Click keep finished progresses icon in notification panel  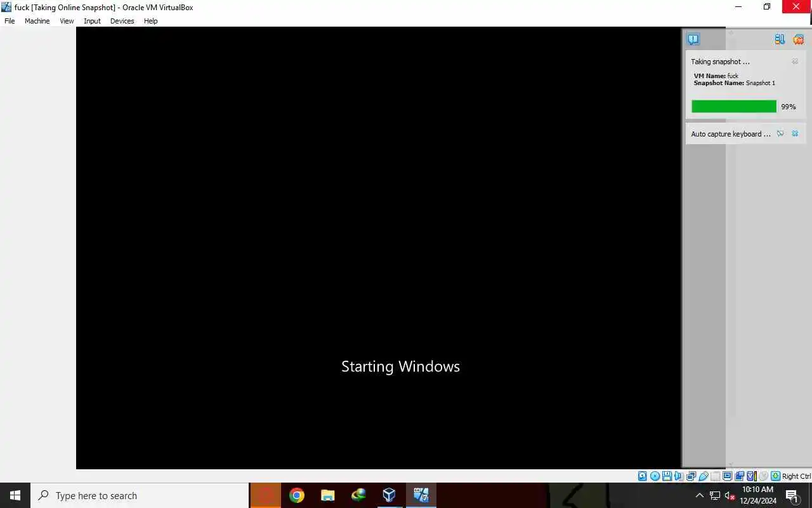pyautogui.click(x=780, y=39)
